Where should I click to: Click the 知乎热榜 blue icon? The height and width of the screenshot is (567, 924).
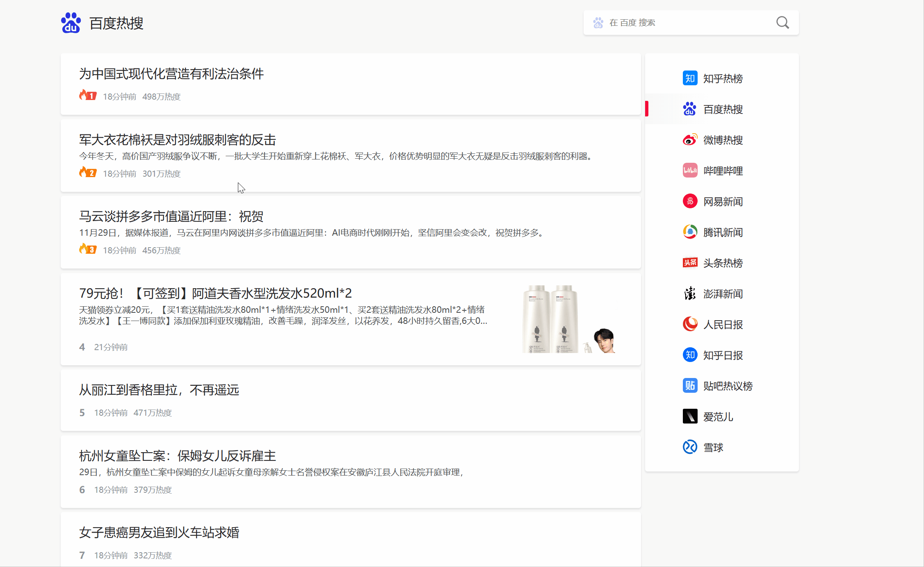(690, 78)
